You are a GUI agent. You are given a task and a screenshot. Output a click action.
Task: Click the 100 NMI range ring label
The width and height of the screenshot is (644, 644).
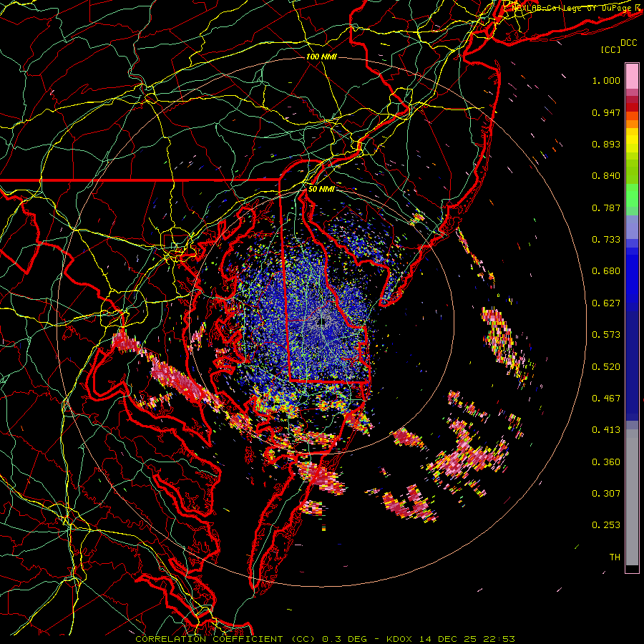(321, 57)
